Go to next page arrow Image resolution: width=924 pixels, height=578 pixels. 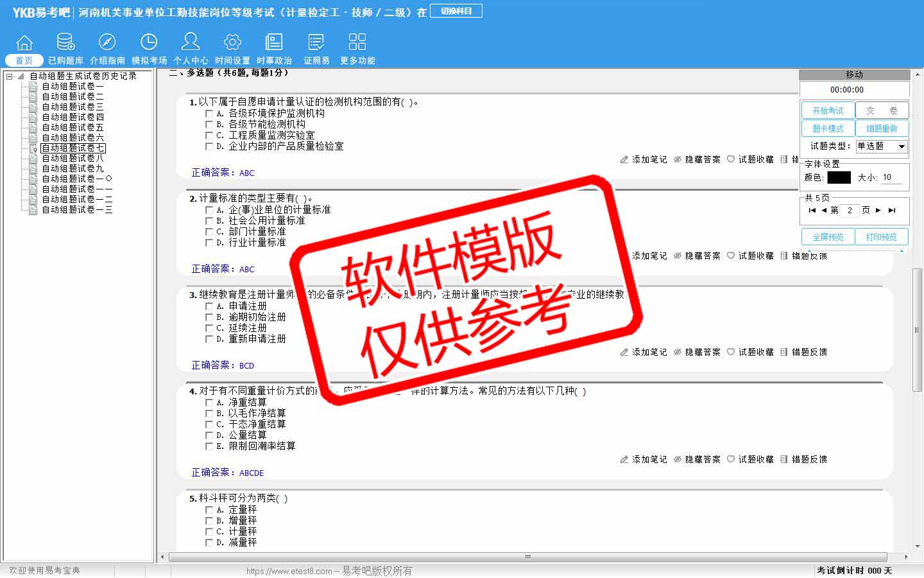pyautogui.click(x=878, y=210)
